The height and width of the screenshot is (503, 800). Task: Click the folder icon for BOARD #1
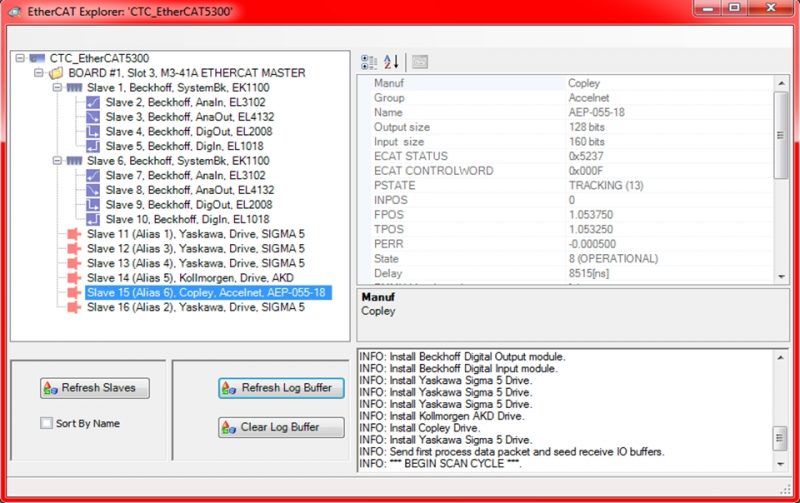tap(56, 73)
